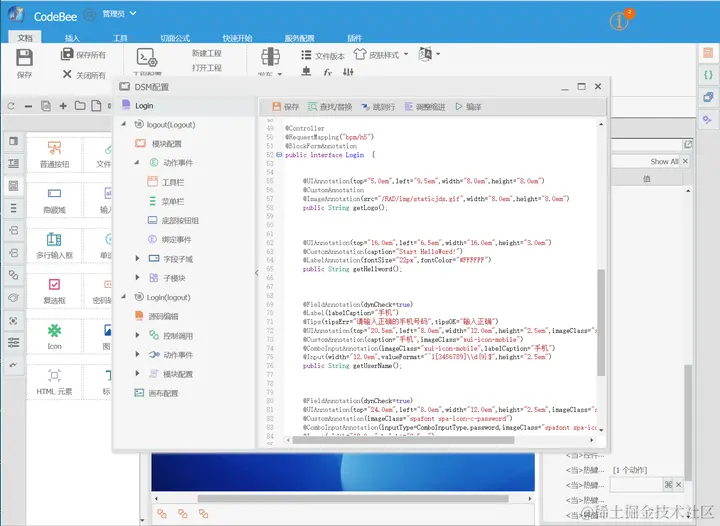720x526 pixels.
Task: Click 保存 in the DSM editor toolbar
Action: coord(286,107)
